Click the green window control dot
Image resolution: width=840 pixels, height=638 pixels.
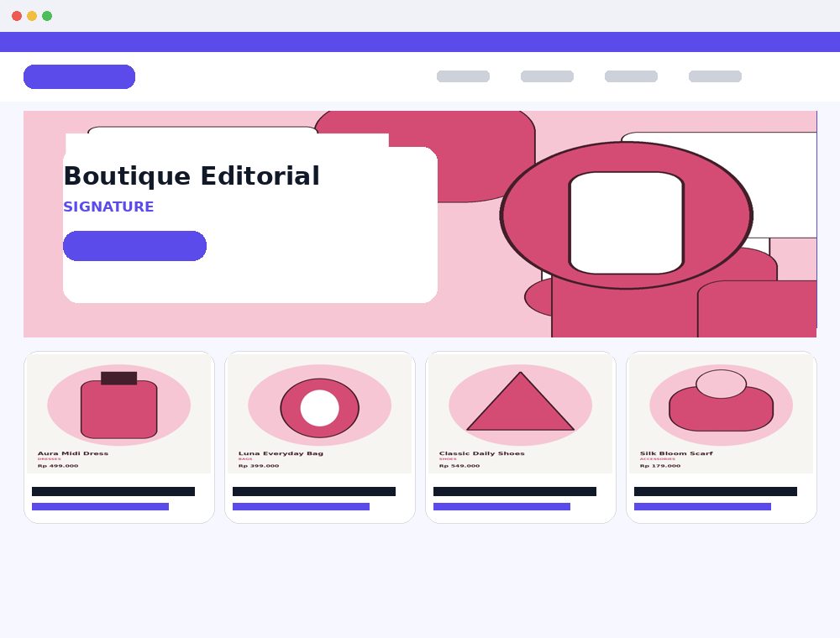(x=47, y=16)
